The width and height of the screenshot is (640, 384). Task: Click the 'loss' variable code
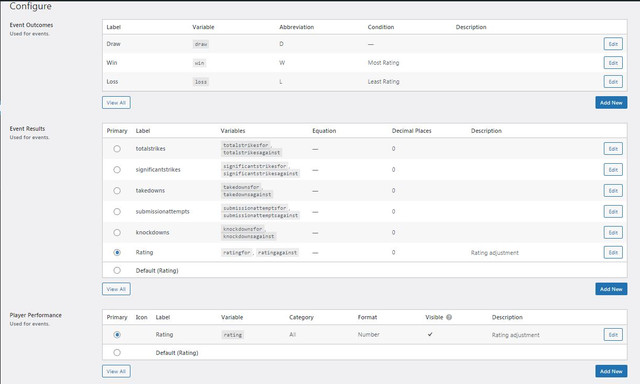click(x=201, y=82)
